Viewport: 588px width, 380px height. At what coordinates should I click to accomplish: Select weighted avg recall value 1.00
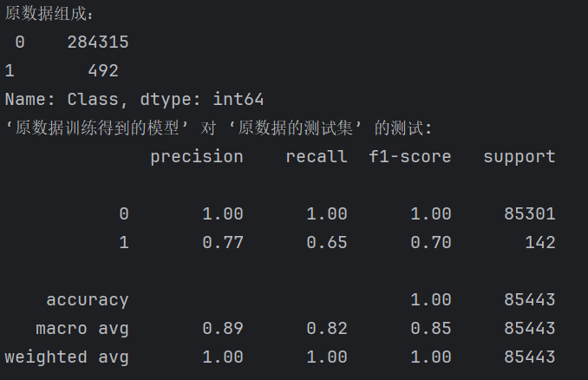[327, 357]
